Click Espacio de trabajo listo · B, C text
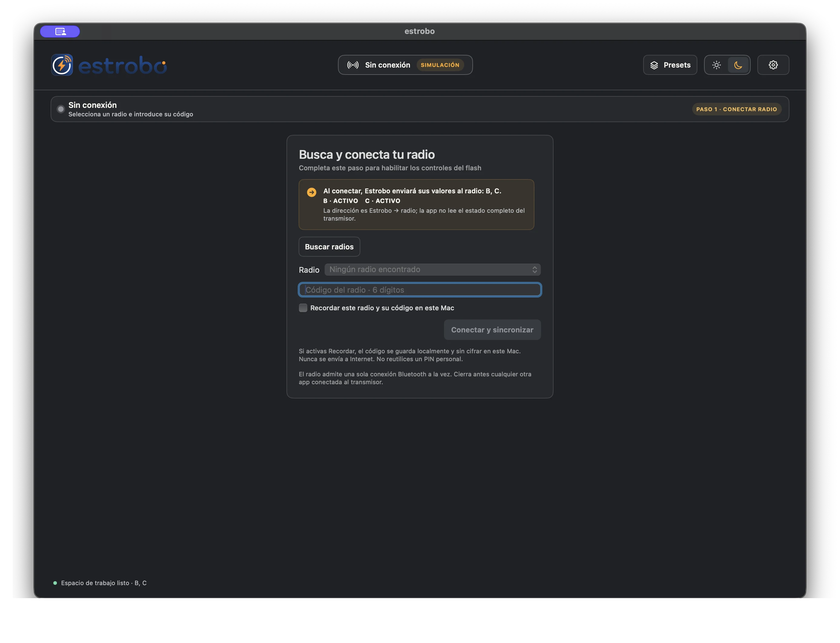The width and height of the screenshot is (840, 643). point(104,583)
